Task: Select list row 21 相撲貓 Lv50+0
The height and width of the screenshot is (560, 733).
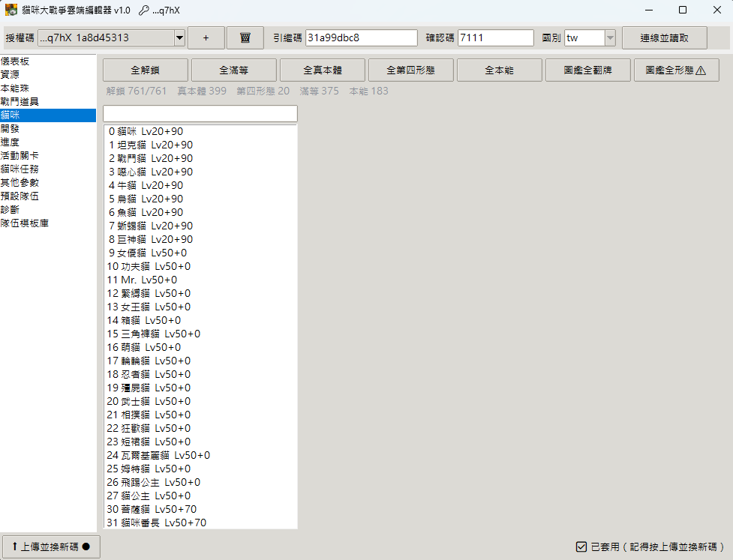Action: (x=200, y=415)
